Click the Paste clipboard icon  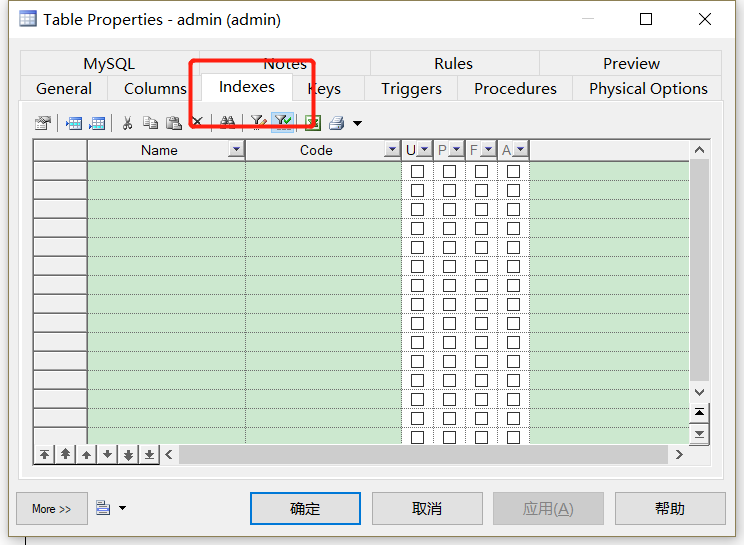[174, 123]
